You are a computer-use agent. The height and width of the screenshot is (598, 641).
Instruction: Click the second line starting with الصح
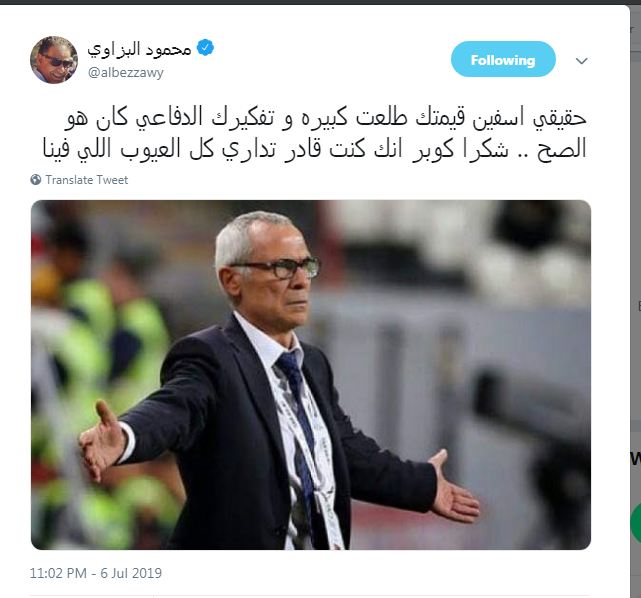pyautogui.click(x=315, y=148)
